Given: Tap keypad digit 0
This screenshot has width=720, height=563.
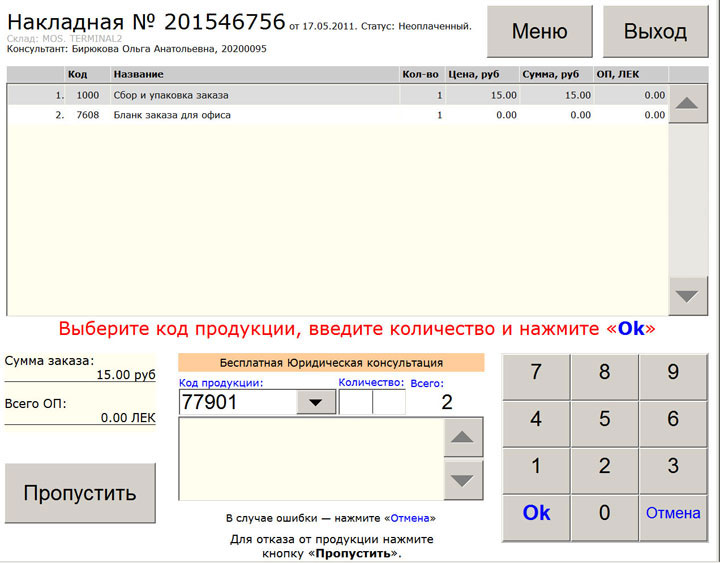Looking at the screenshot, I should (604, 518).
